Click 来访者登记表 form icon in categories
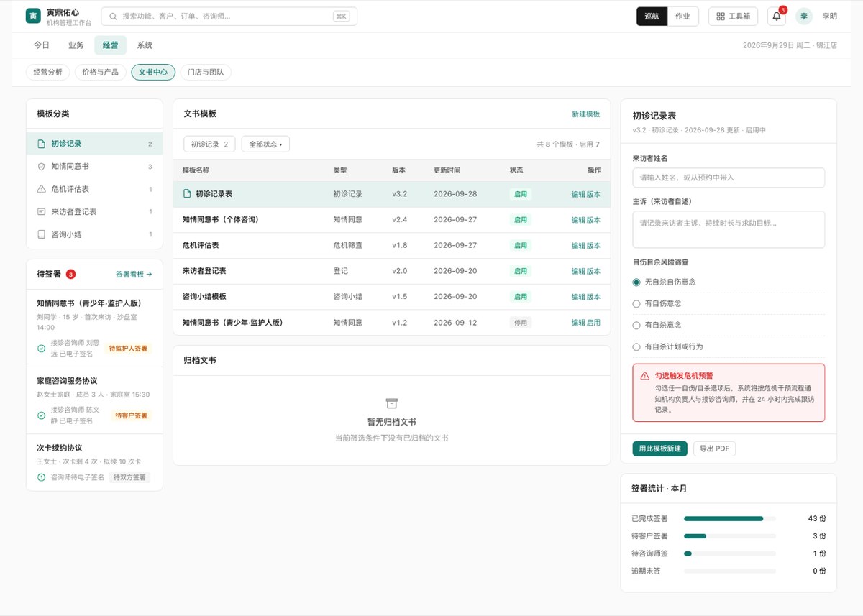Screen dimensions: 863x616 click(x=41, y=212)
